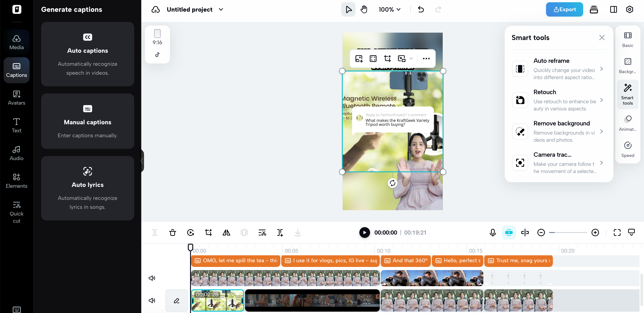
Task: Click the flip horizontal mirror icon
Action: (226, 233)
